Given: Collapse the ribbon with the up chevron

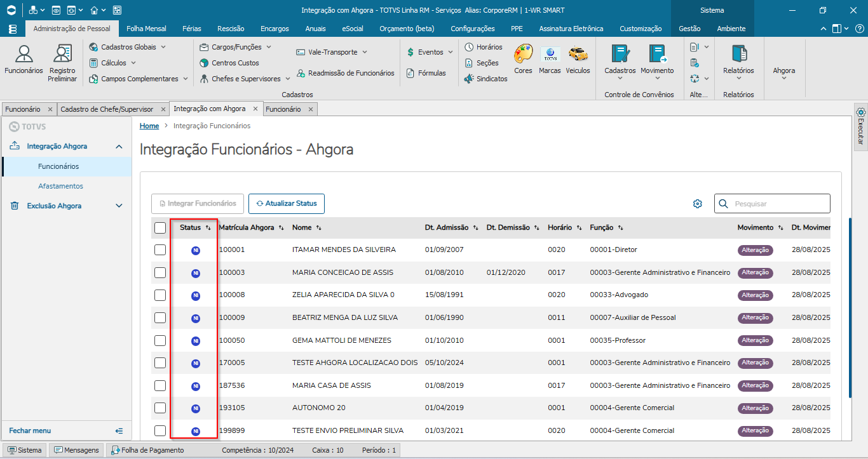Looking at the screenshot, I should 824,29.
